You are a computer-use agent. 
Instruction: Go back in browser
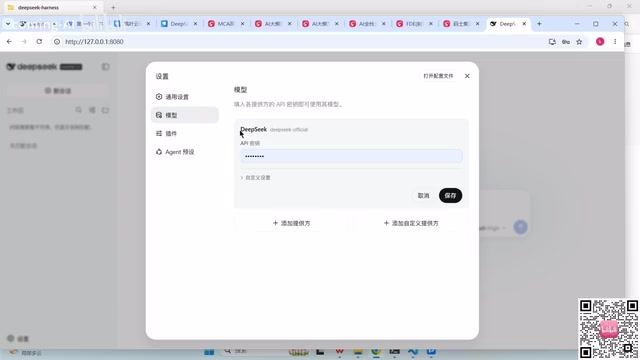coord(9,42)
